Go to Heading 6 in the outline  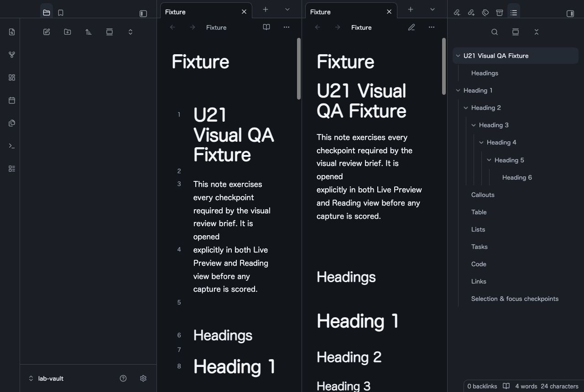pos(517,177)
